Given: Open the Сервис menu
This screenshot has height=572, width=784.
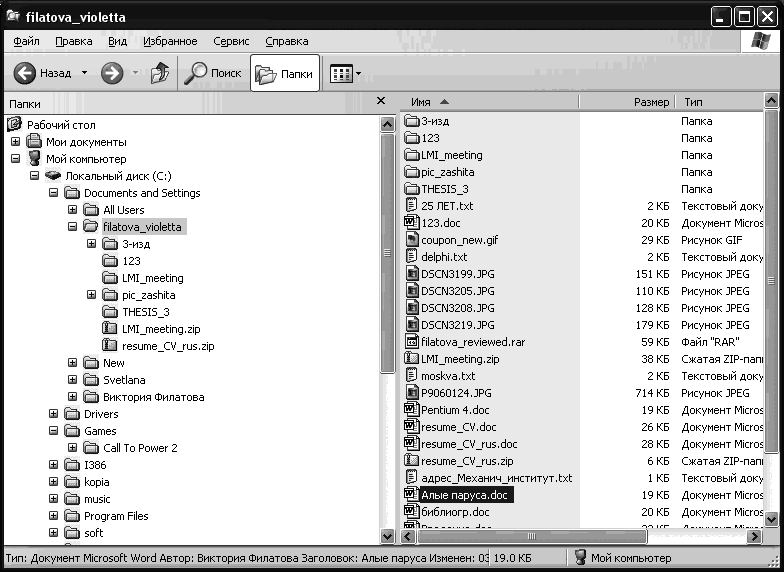Looking at the screenshot, I should [x=231, y=41].
